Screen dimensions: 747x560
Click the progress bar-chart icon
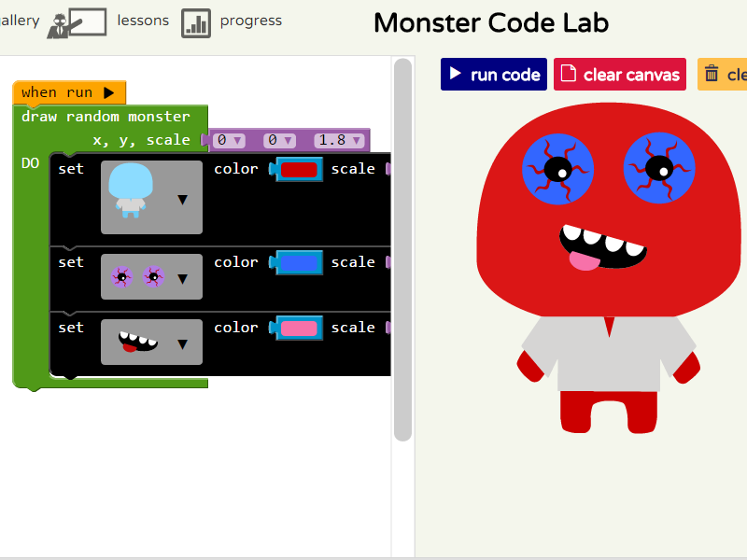196,22
